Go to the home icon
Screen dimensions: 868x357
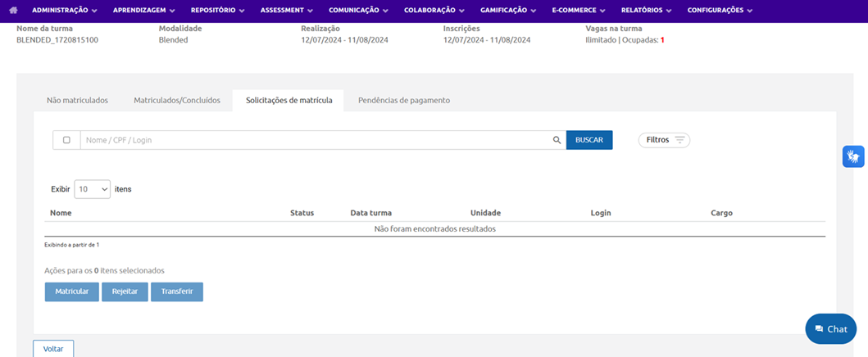14,10
